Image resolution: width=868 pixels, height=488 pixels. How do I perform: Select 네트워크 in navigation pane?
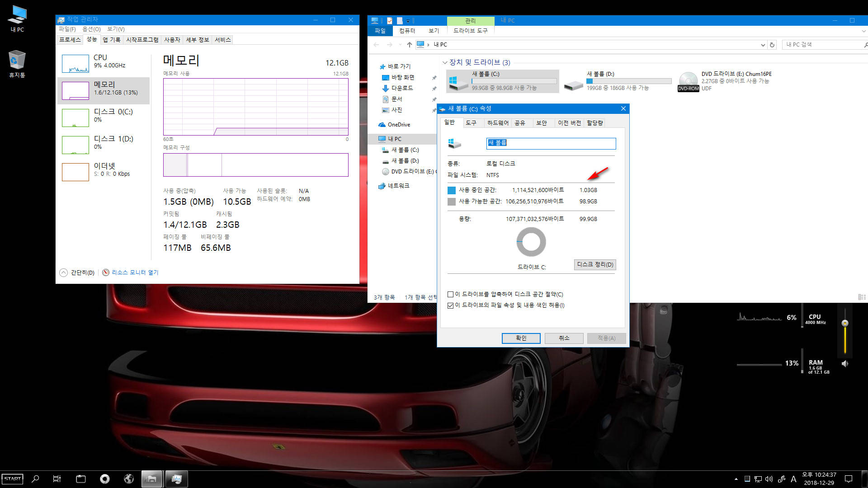394,186
